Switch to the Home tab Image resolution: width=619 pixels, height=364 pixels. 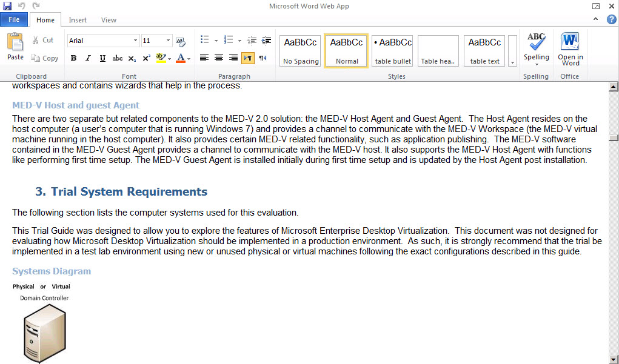coord(45,20)
